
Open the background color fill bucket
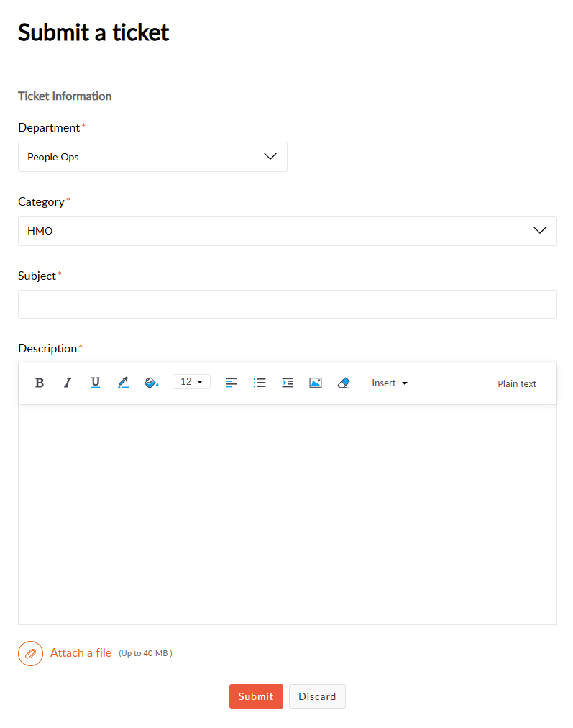(151, 383)
